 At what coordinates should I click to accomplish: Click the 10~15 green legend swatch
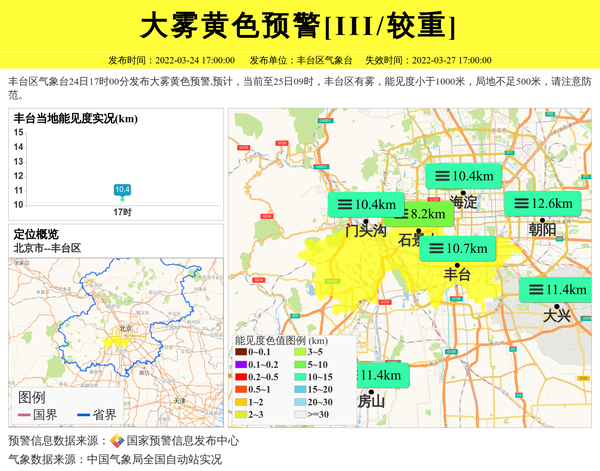coord(300,377)
